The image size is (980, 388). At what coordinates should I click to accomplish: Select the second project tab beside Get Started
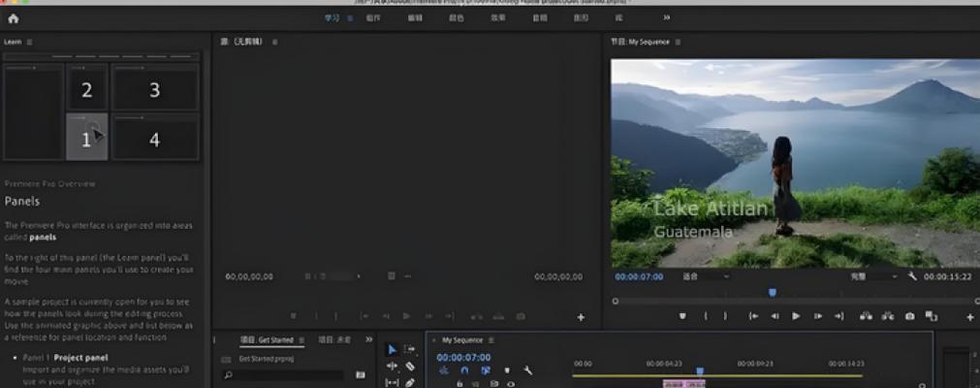tap(334, 339)
